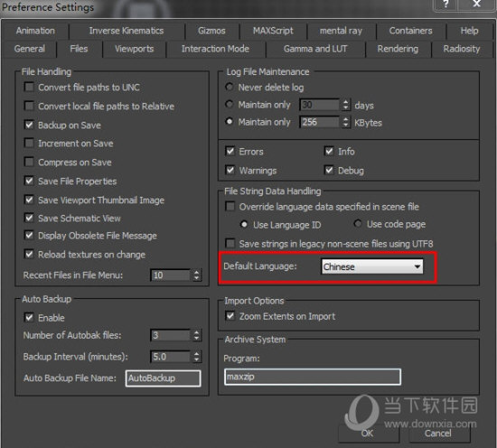This screenshot has height=448, width=497.
Task: Open the Default Language dropdown
Action: pos(372,266)
